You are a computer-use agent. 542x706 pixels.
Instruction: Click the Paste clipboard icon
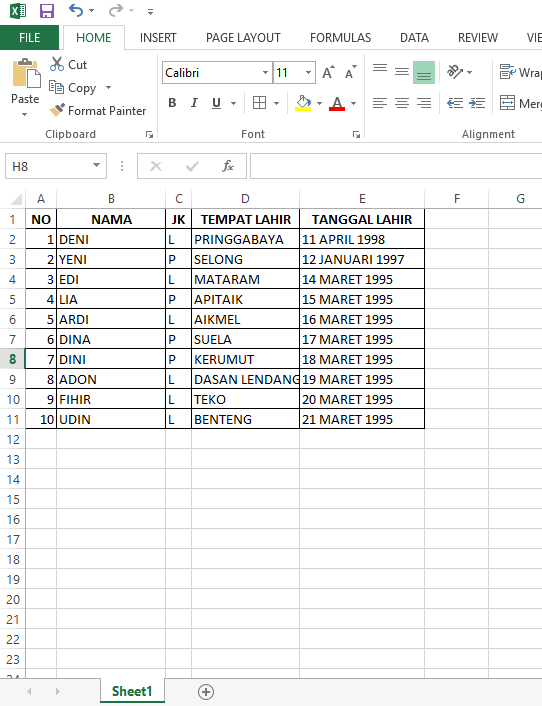pyautogui.click(x=26, y=73)
